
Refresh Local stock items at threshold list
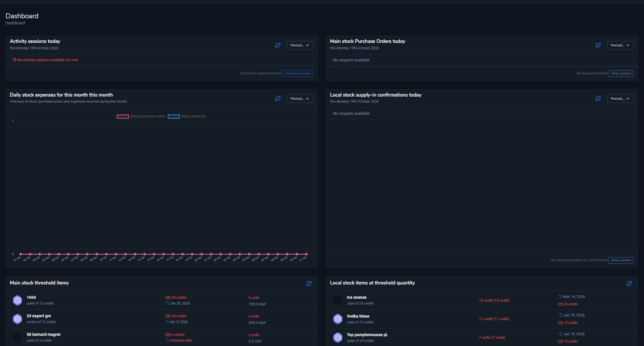pyautogui.click(x=629, y=284)
